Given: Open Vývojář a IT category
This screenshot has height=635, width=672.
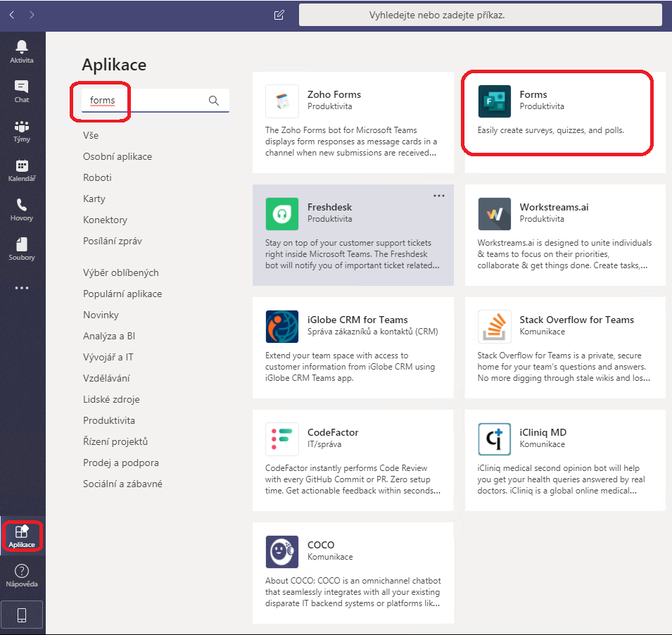Looking at the screenshot, I should 108,357.
